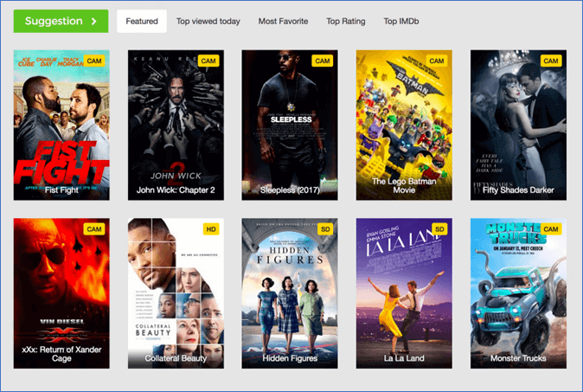The image size is (583, 392).
Task: Open the Monster Trucks poster
Action: (x=518, y=293)
